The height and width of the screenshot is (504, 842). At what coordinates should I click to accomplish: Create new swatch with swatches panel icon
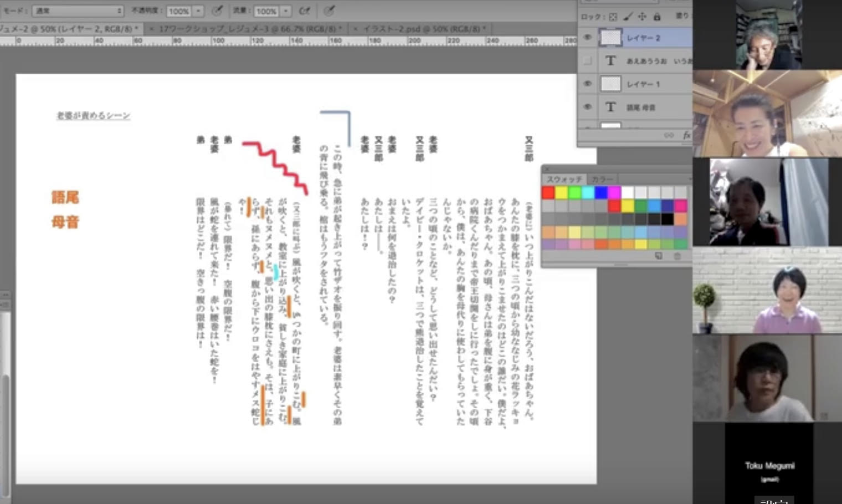[659, 256]
